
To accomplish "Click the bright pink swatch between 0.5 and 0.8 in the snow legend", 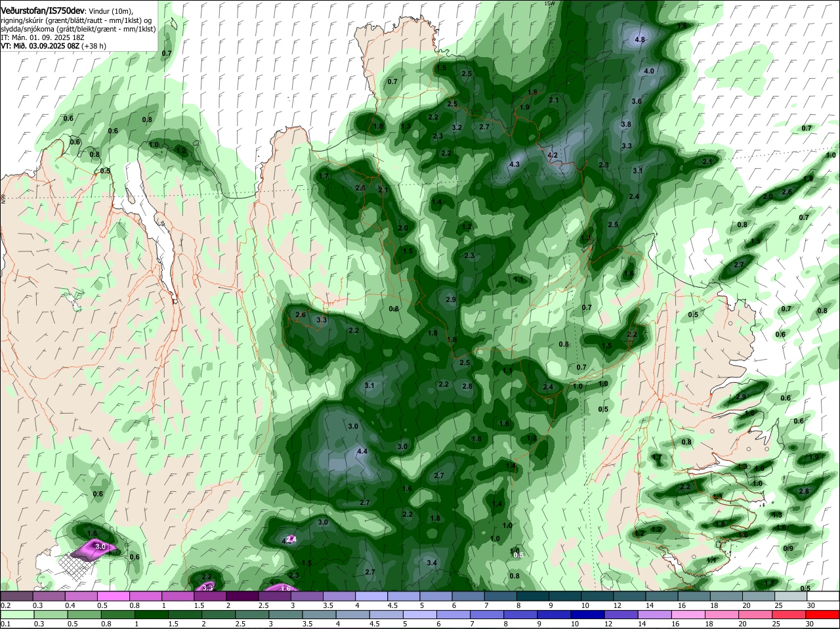I will pos(113,596).
